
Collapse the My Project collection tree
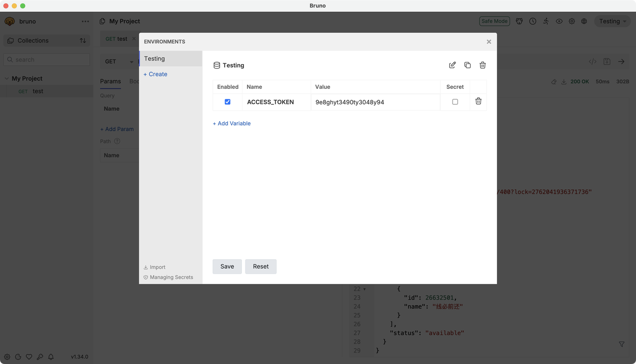7,78
